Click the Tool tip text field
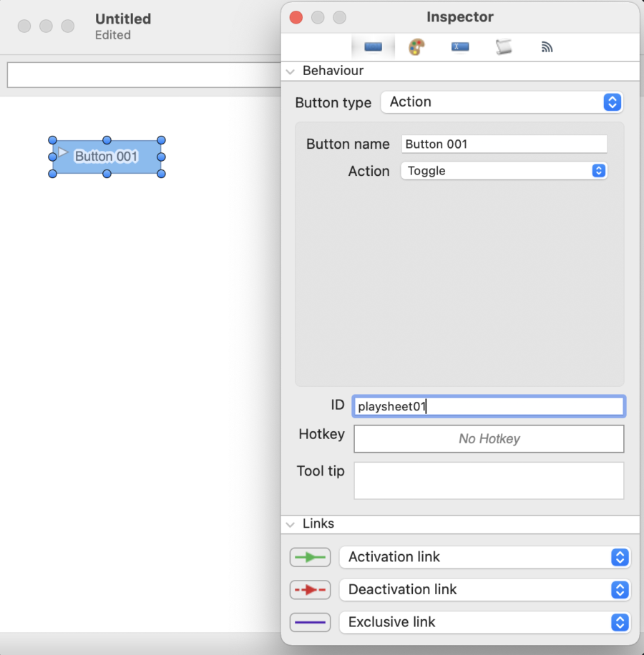Screen dimensions: 644x655 [x=488, y=481]
